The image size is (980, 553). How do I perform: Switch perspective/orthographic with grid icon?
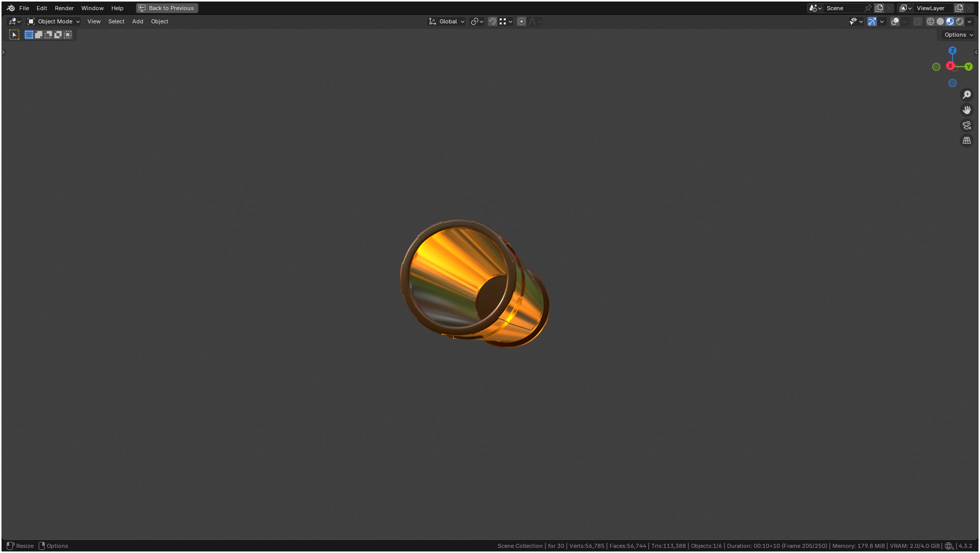tap(967, 141)
